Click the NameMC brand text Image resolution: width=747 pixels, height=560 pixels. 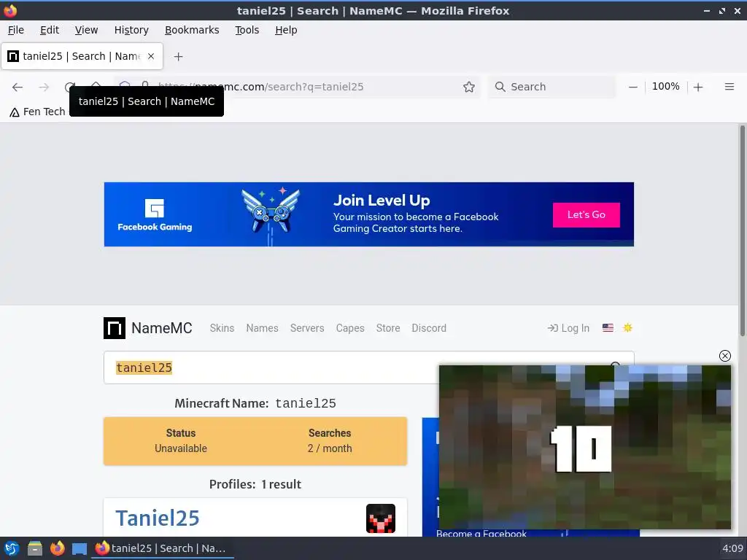(x=161, y=328)
